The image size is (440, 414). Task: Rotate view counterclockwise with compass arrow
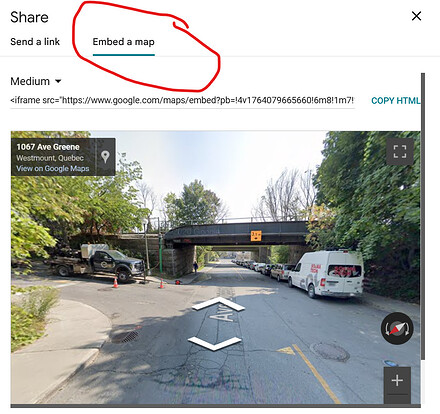tap(386, 330)
